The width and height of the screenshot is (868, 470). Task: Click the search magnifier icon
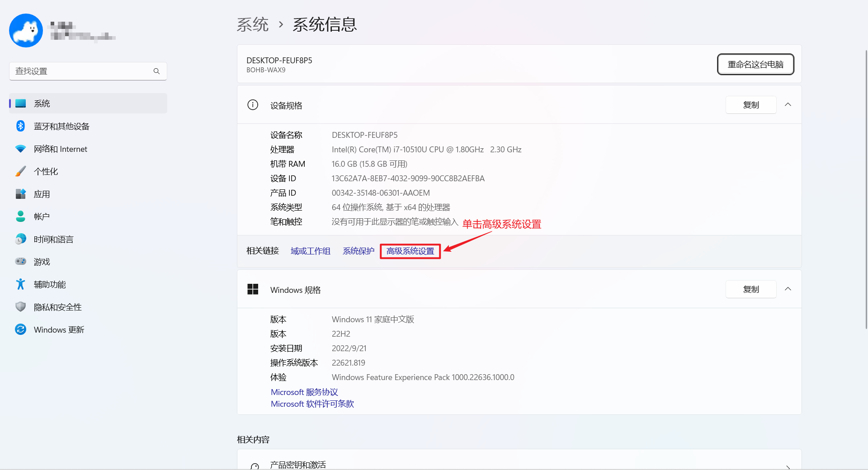pyautogui.click(x=156, y=71)
